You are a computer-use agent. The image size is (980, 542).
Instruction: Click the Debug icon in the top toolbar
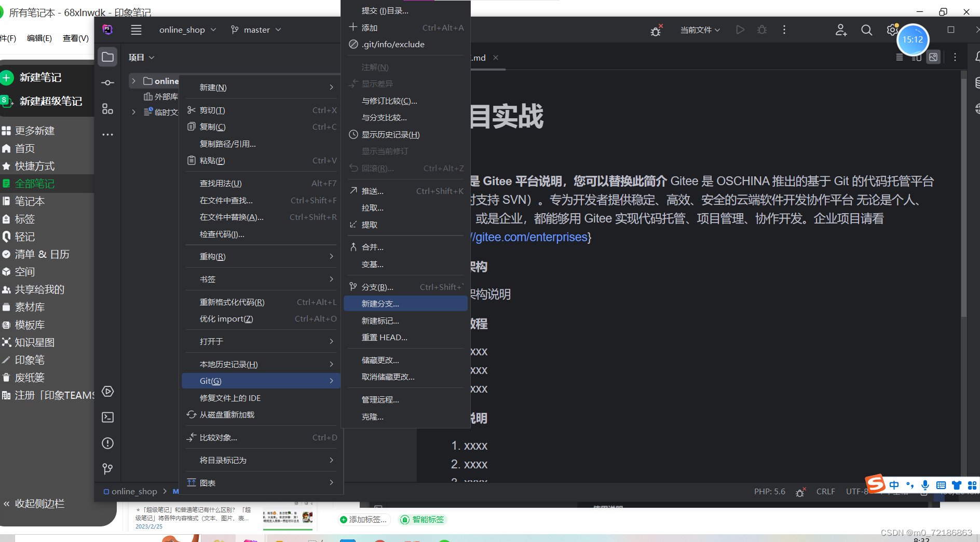pos(761,30)
